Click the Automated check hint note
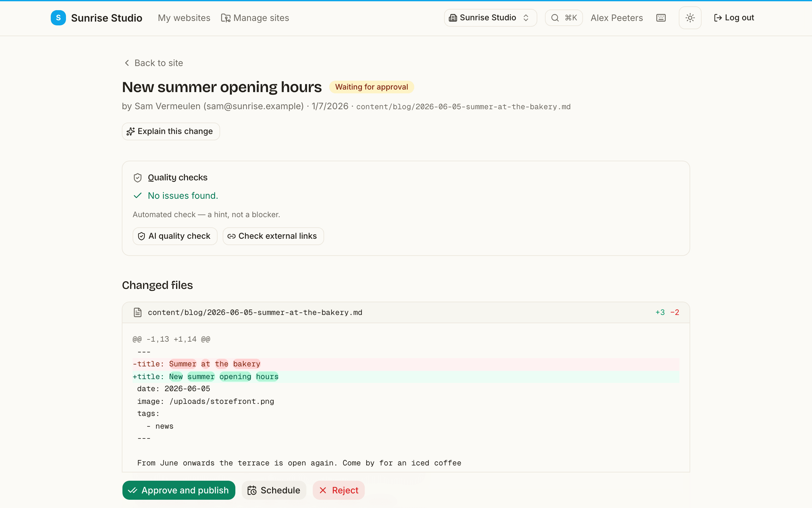Viewport: 812px width, 508px height. tap(206, 215)
